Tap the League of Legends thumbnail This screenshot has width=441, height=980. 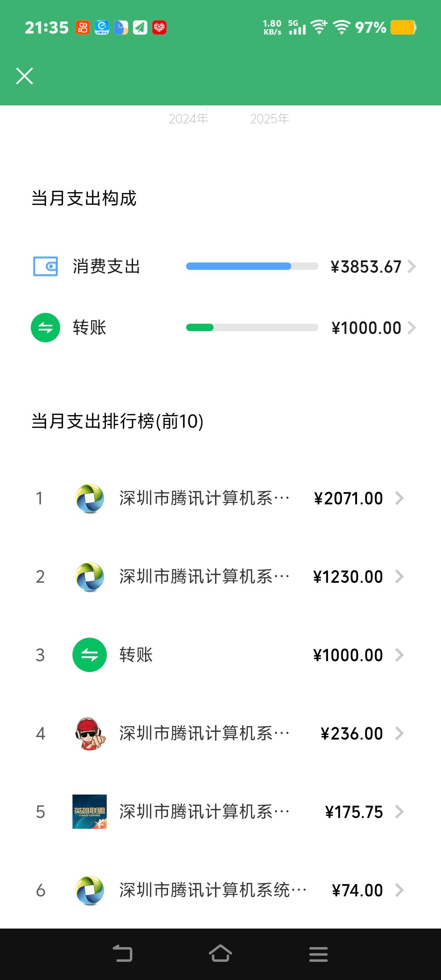89,812
